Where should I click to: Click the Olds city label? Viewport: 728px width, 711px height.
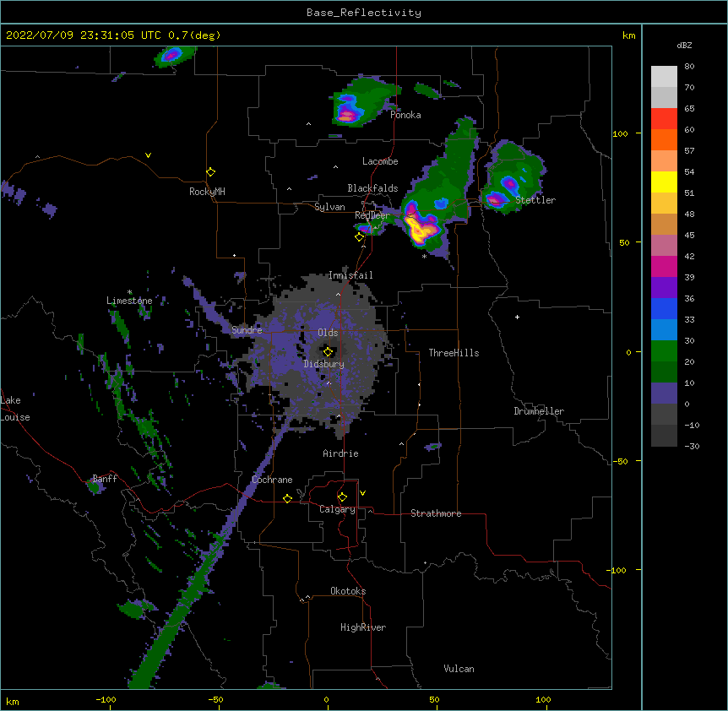[x=328, y=333]
